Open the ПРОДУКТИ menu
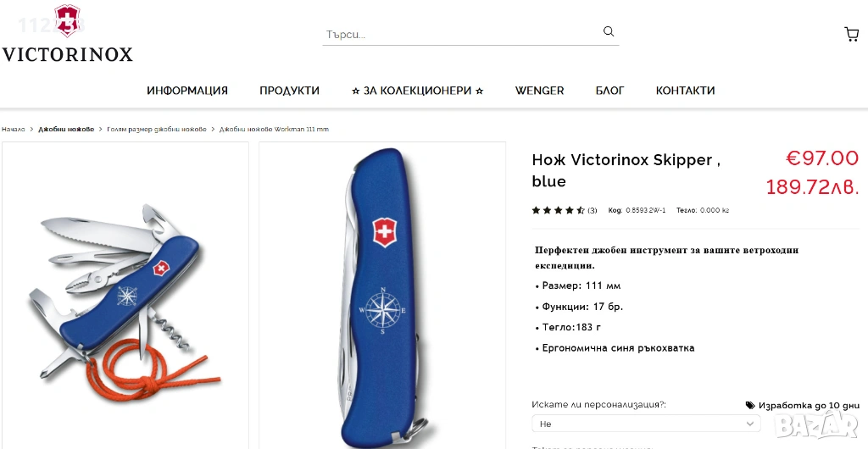 click(x=290, y=90)
